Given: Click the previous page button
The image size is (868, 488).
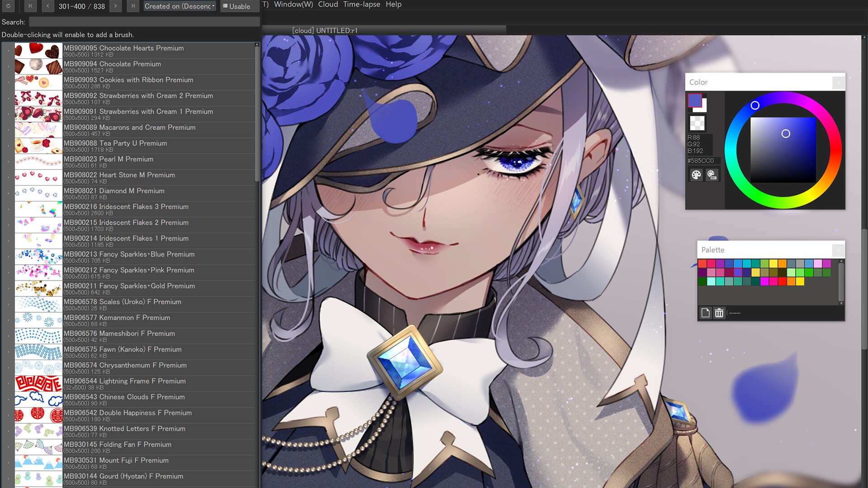Looking at the screenshot, I should pyautogui.click(x=47, y=6).
